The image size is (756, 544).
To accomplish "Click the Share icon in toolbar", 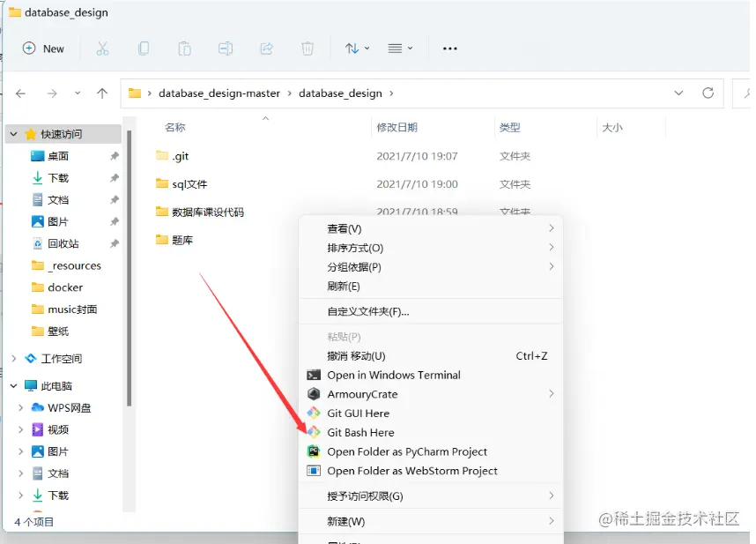I will coord(267,48).
